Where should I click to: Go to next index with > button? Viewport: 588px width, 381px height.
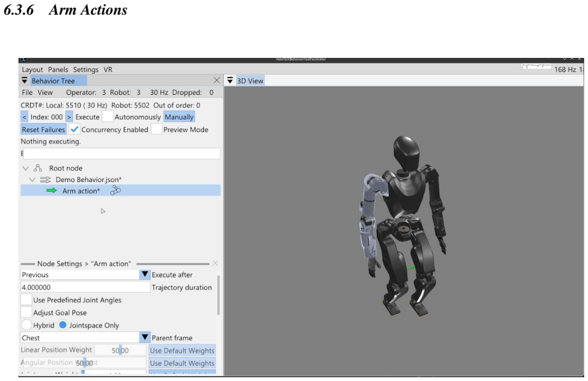point(69,117)
